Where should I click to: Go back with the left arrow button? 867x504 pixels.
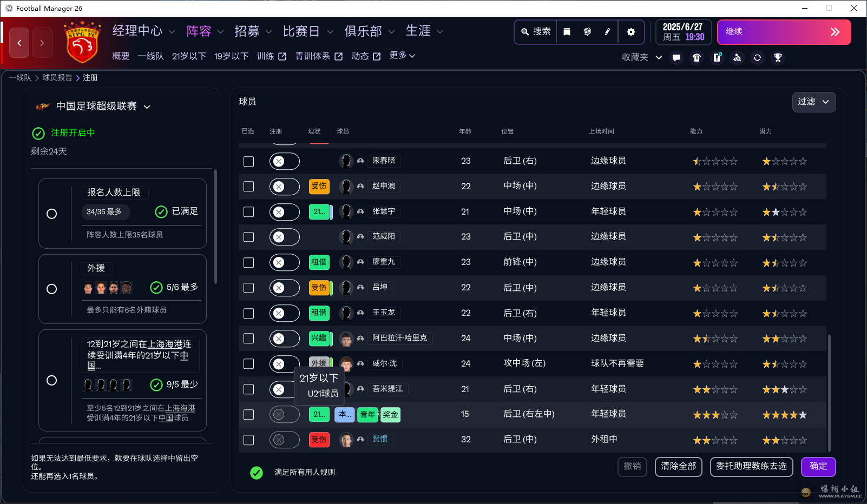pyautogui.click(x=19, y=43)
